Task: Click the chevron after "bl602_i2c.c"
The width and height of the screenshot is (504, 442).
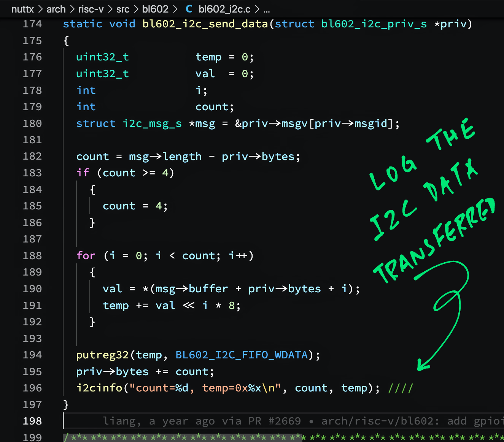Action: pos(256,9)
